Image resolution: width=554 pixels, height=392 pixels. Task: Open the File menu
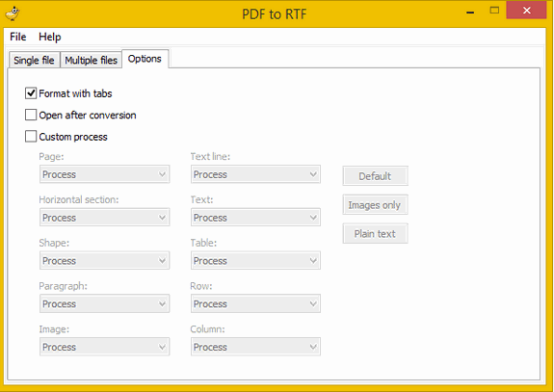18,37
